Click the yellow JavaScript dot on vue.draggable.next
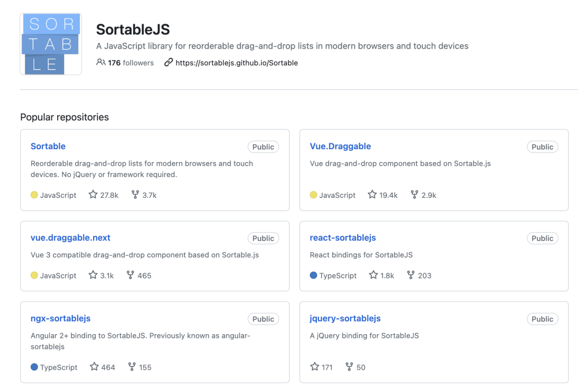 [x=34, y=275]
